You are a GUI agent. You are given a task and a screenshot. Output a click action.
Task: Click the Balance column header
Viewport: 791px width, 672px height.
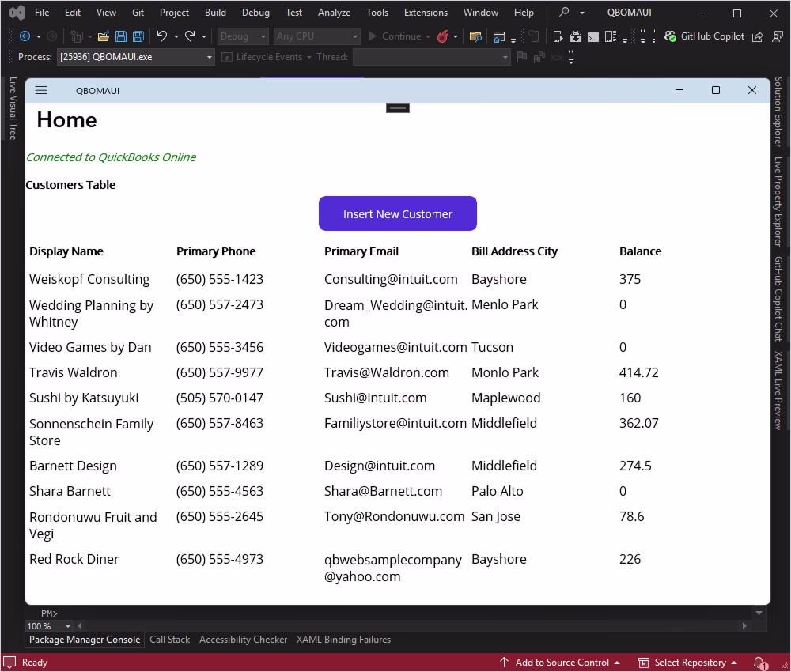(640, 251)
